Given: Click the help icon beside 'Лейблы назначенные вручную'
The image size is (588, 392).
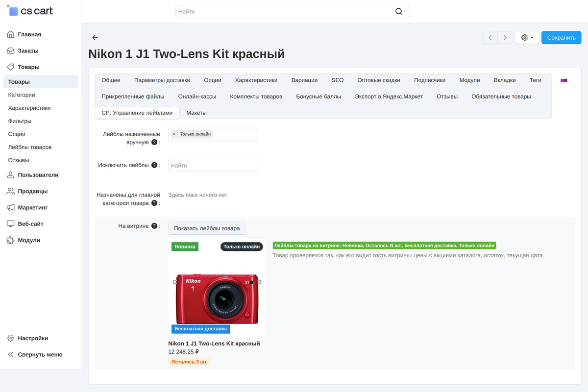Looking at the screenshot, I should [154, 142].
